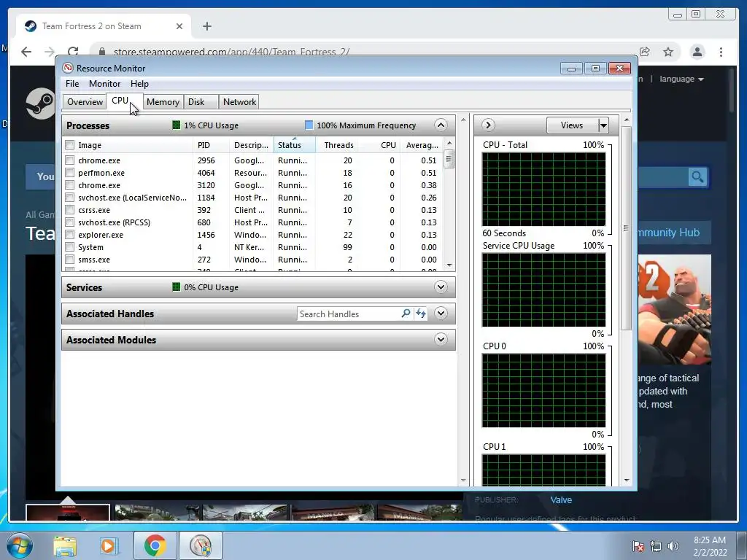
Task: Open the Valve publisher link
Action: 561,500
